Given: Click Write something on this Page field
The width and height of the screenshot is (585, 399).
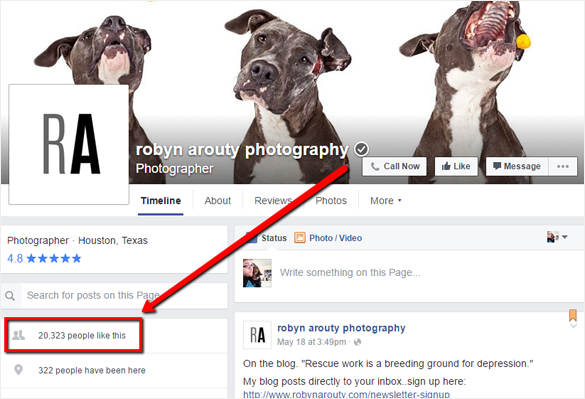Looking at the screenshot, I should click(350, 272).
